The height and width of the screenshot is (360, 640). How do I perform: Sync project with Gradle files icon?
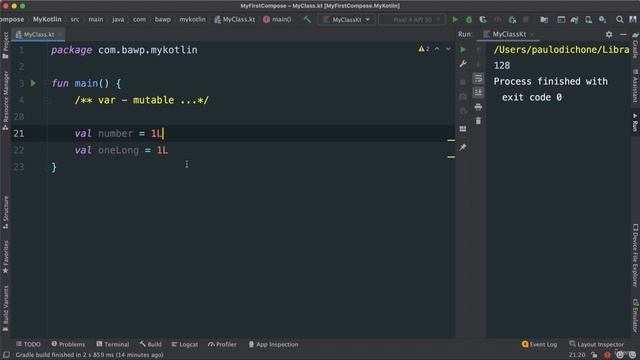click(574, 19)
